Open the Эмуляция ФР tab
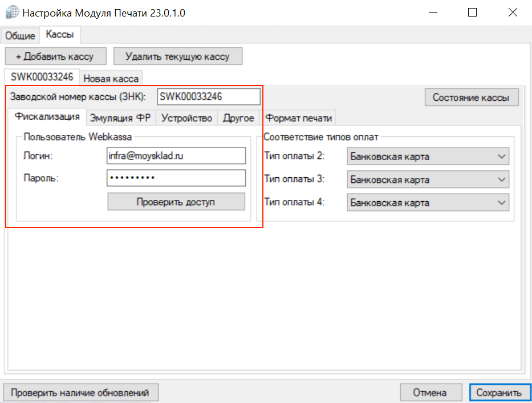The height and width of the screenshot is (403, 532). [120, 118]
